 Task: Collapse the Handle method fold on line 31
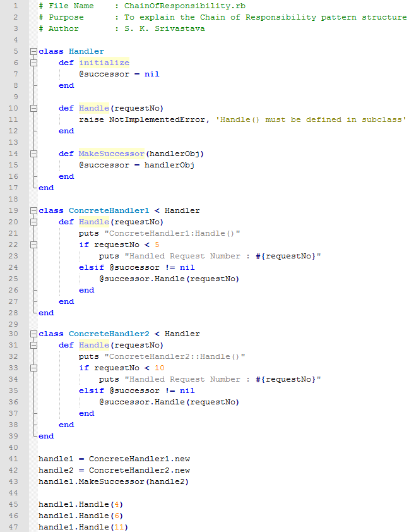(33, 345)
